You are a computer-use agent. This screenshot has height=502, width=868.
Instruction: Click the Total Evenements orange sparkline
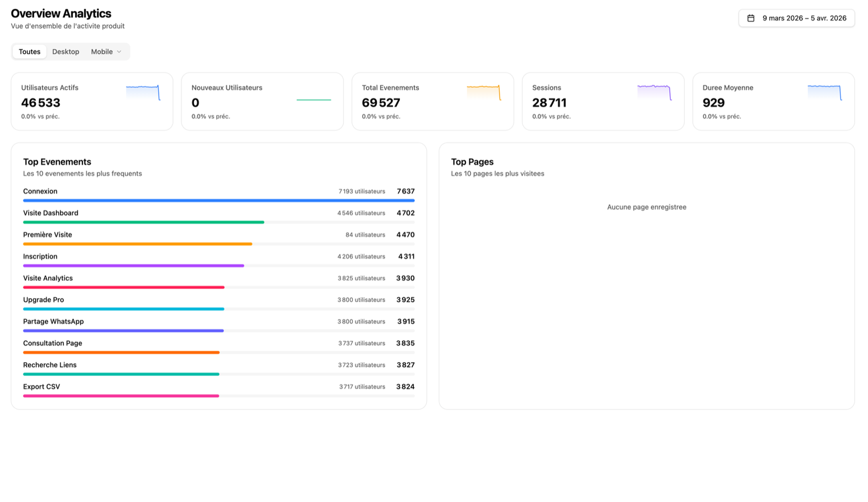[x=483, y=92]
